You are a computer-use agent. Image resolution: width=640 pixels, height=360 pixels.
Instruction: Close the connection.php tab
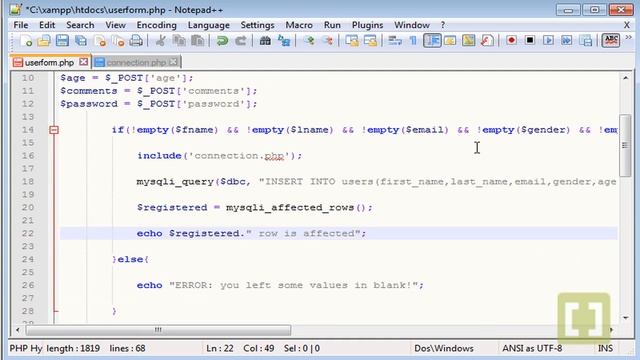[x=173, y=62]
